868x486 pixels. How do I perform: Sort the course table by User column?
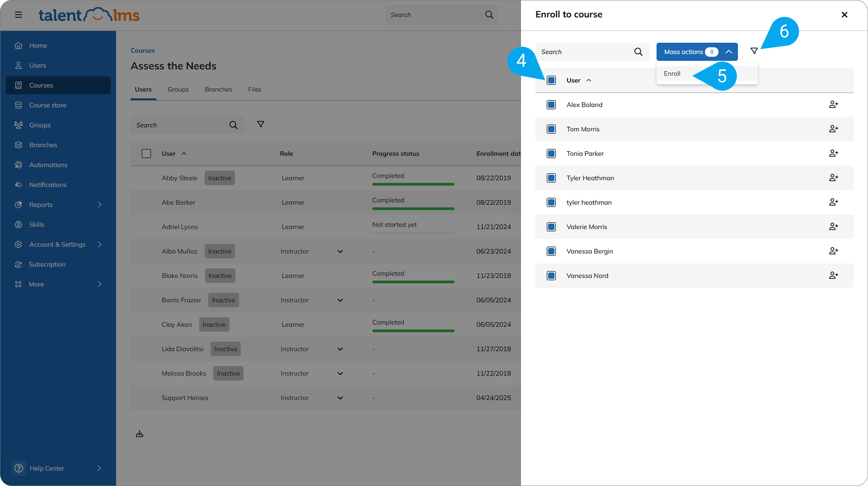174,154
